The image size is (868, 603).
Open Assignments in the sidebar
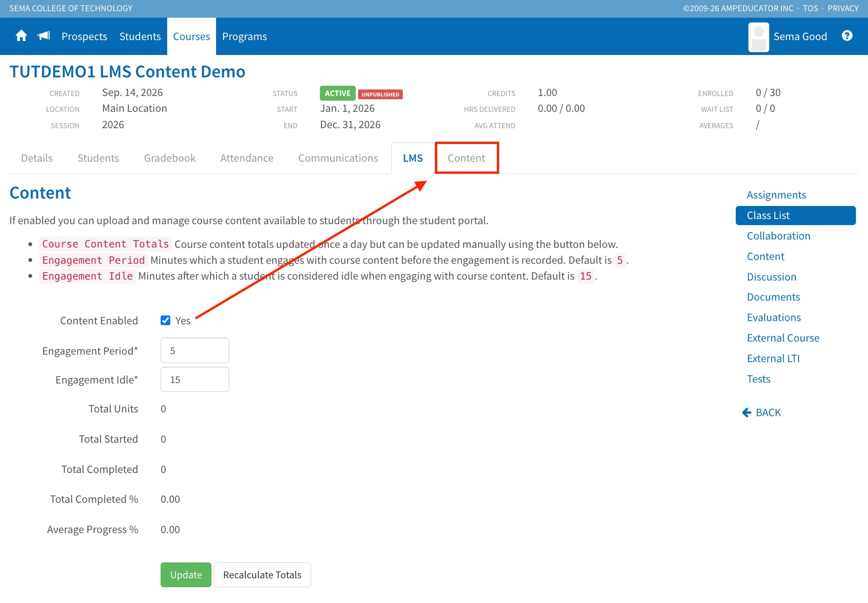pyautogui.click(x=776, y=195)
